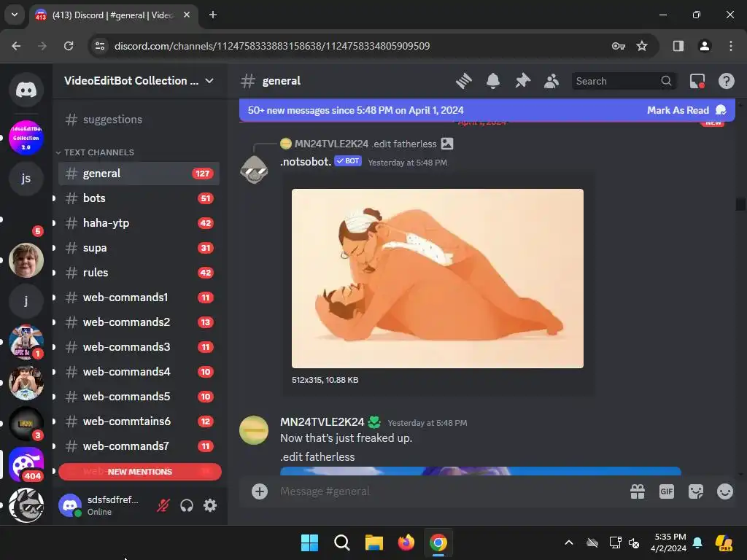Open the #web-commands7 channel
Screen dimensions: 747x560
(x=139, y=446)
